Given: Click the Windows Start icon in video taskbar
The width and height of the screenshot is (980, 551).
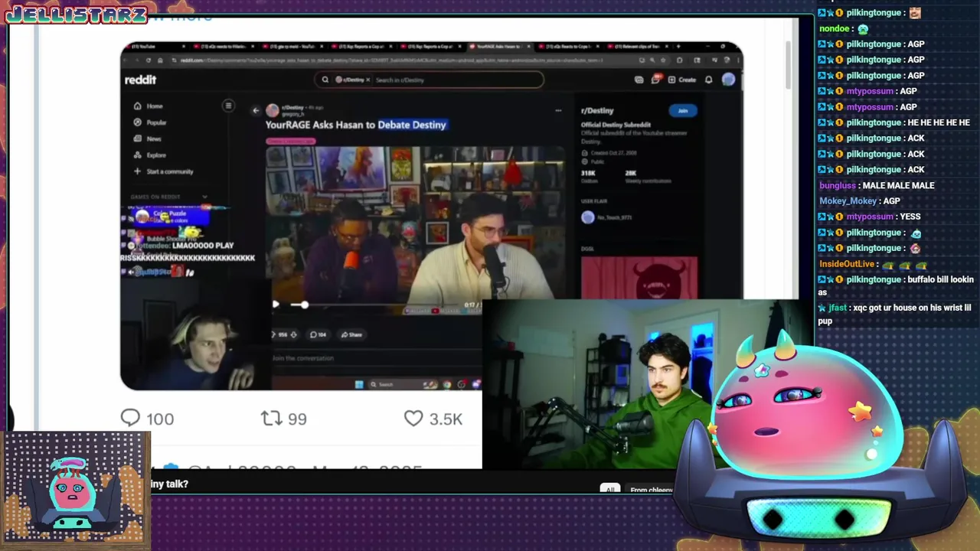Looking at the screenshot, I should click(359, 385).
